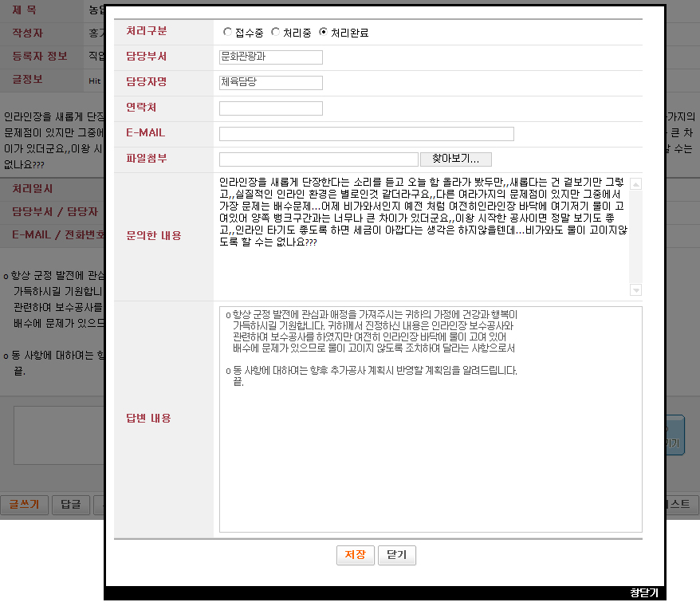The width and height of the screenshot is (700, 606).
Task: Select the 접수중 radio button
Action: click(227, 32)
